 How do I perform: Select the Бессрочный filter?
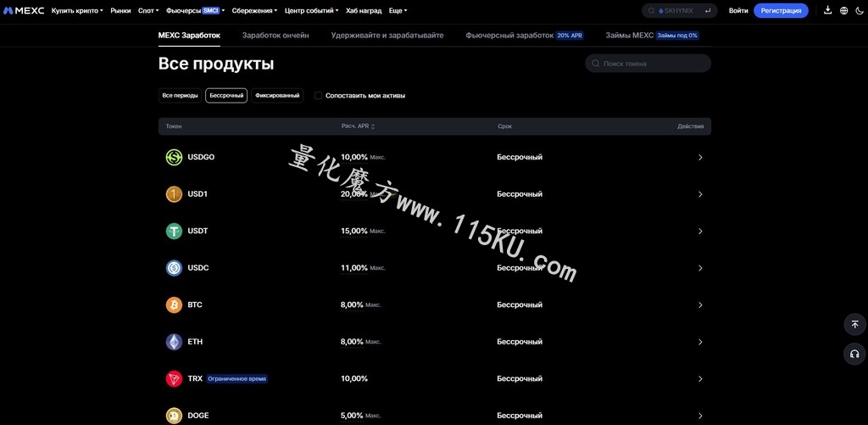226,95
